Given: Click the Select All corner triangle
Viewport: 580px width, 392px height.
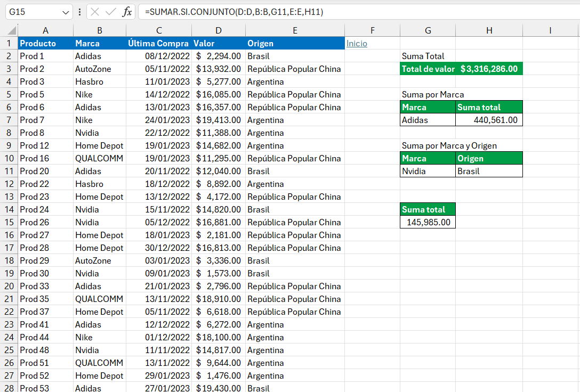Looking at the screenshot, I should pos(9,31).
